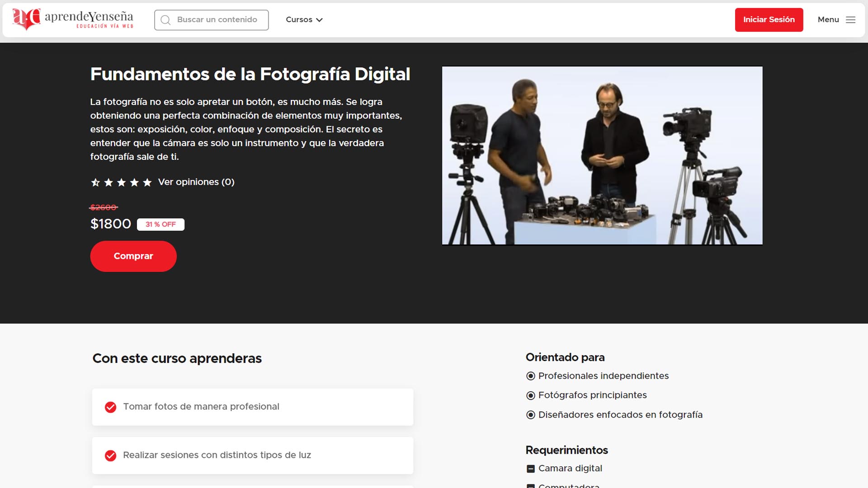Screen dimensions: 868x488
Task: Click the second rating star
Action: pyautogui.click(x=108, y=183)
